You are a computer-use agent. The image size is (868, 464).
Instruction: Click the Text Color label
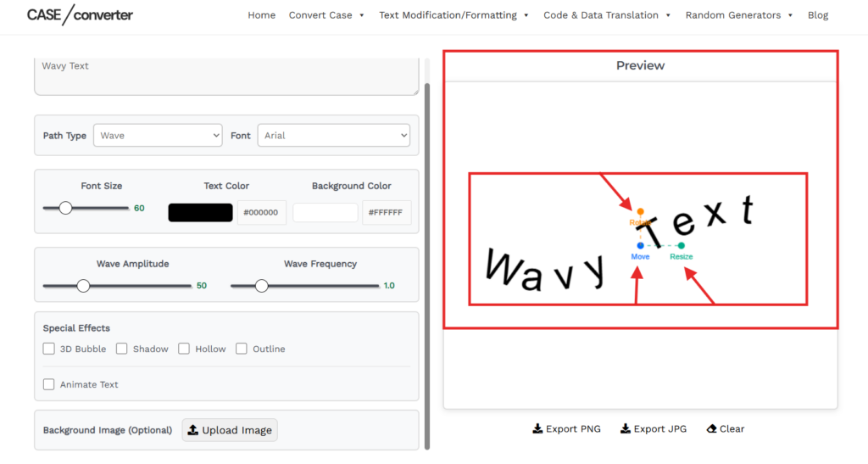(x=226, y=186)
